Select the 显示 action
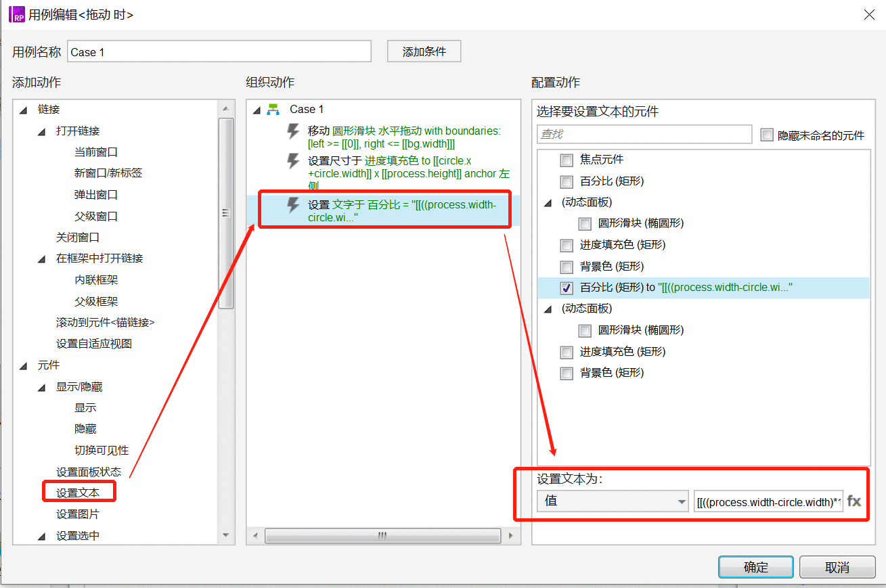The image size is (886, 588). point(85,408)
